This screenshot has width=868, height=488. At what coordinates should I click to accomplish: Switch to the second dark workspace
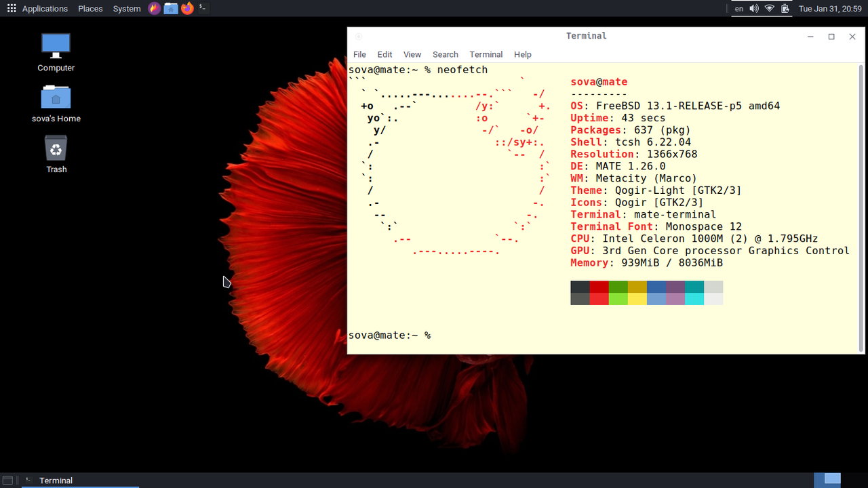[x=854, y=480]
